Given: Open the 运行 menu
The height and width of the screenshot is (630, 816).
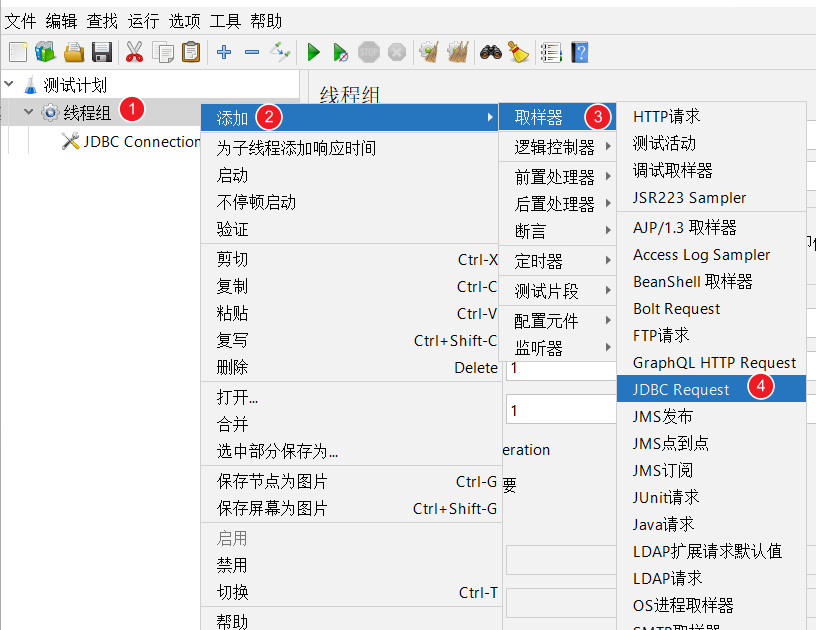Looking at the screenshot, I should pyautogui.click(x=143, y=21).
